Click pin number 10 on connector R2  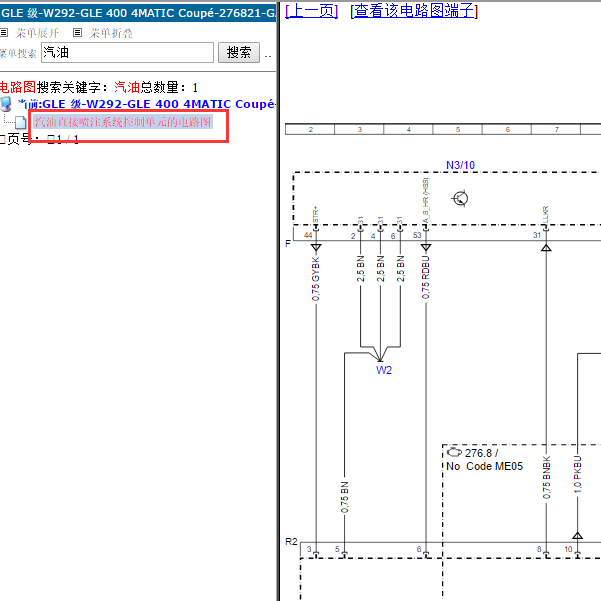(568, 549)
